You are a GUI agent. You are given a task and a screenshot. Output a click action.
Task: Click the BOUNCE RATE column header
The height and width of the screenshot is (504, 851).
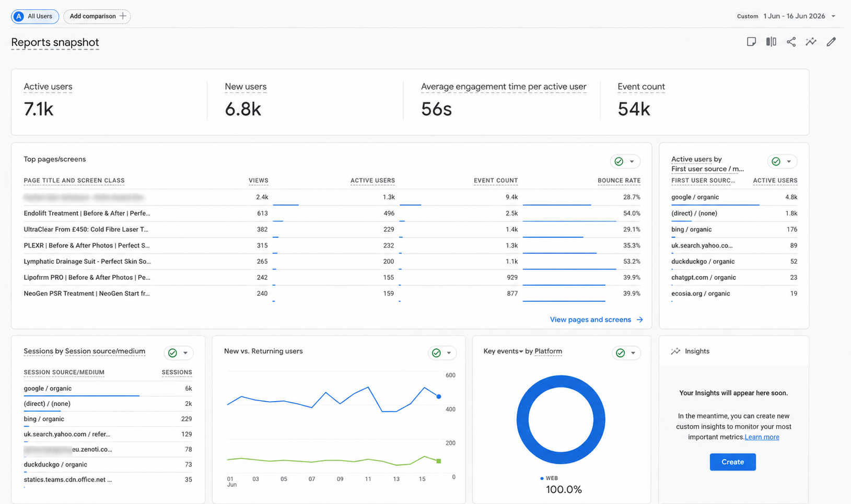[619, 181]
